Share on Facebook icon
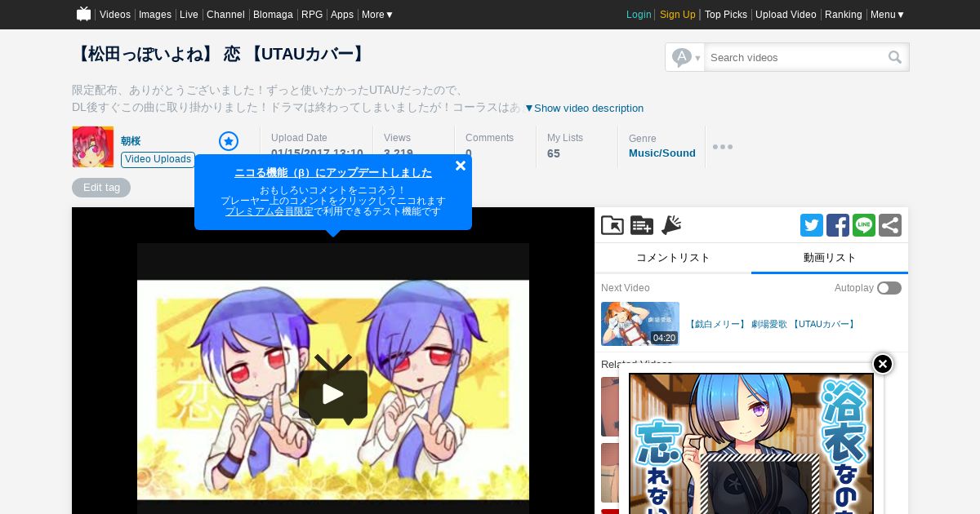 [838, 225]
